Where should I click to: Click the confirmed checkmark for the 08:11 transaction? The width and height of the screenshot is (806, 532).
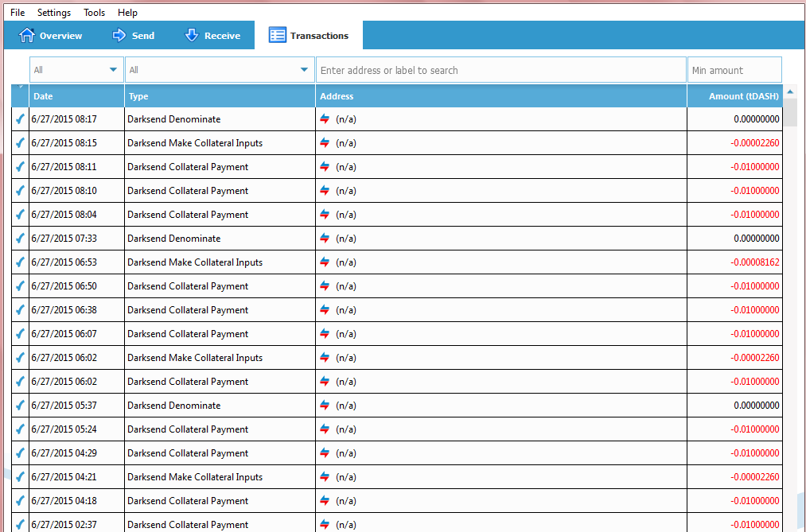click(20, 167)
